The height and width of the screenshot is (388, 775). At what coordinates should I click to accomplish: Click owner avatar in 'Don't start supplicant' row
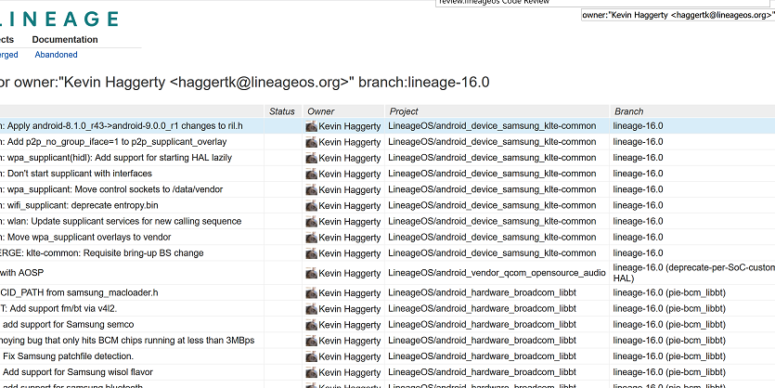[311, 174]
